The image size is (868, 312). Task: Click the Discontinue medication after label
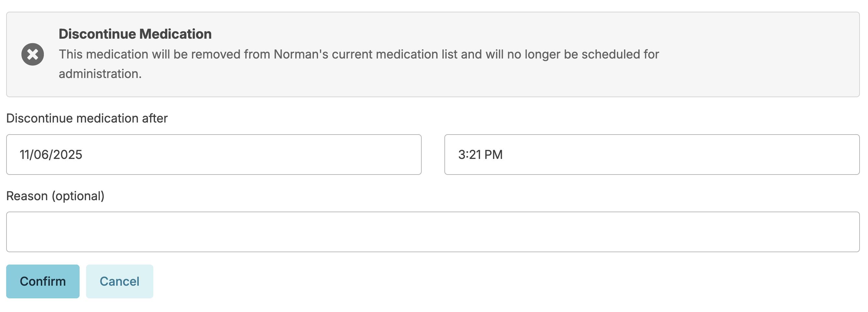(x=87, y=118)
